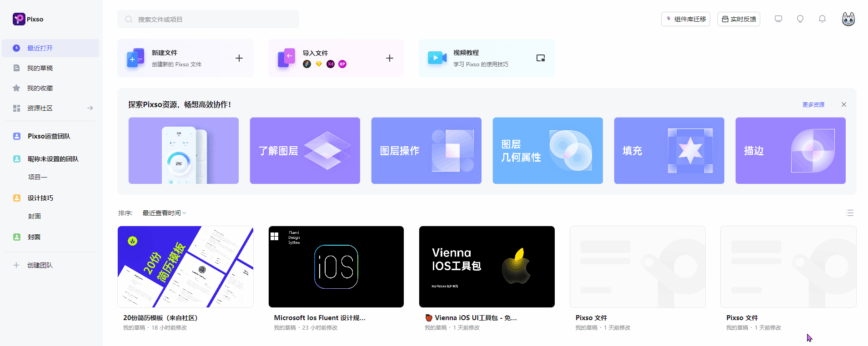The image size is (868, 346).
Task: Click the Vienna iOS UI工具包 title
Action: (471, 318)
